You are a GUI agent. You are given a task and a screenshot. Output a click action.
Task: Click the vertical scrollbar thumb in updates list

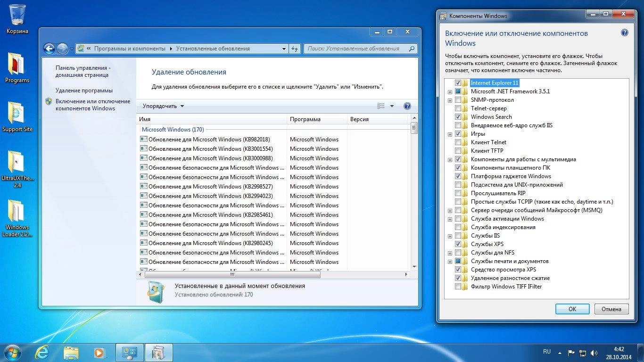click(x=414, y=128)
